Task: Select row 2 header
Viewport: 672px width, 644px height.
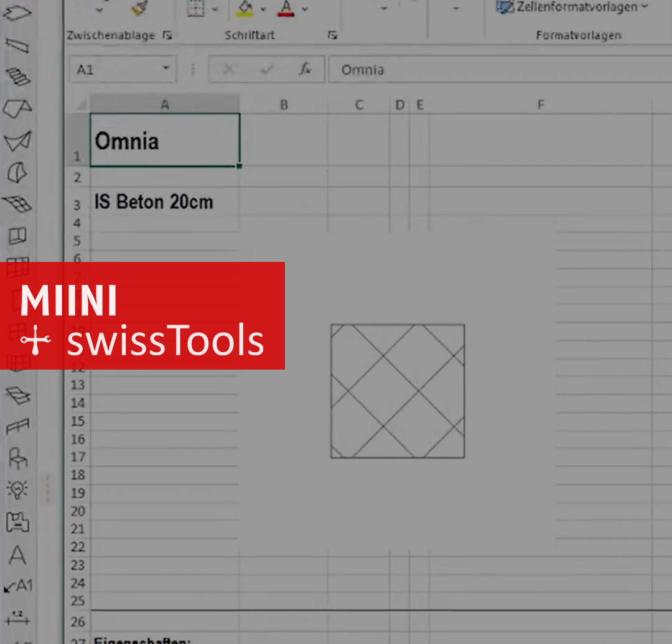Action: point(78,177)
